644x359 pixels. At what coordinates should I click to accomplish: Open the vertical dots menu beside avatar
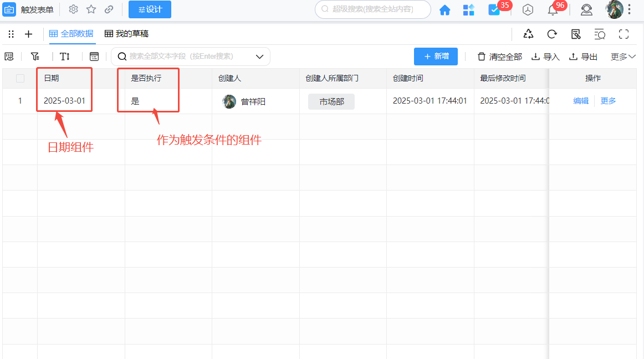point(629,10)
